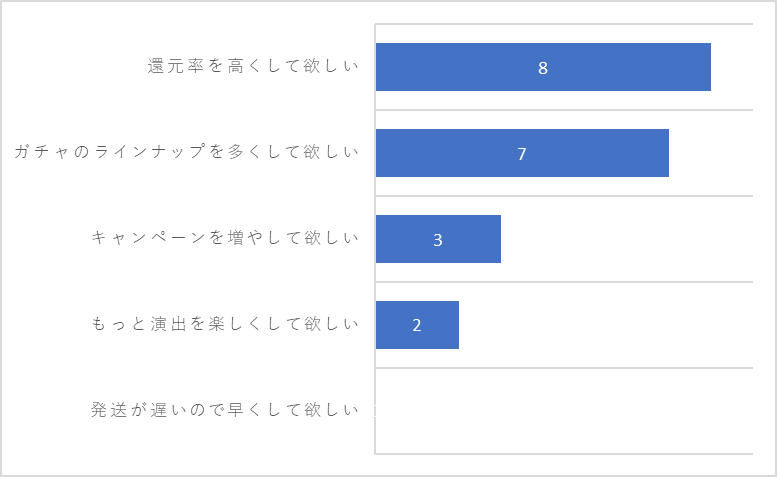Select the bar with value 7

(x=522, y=153)
